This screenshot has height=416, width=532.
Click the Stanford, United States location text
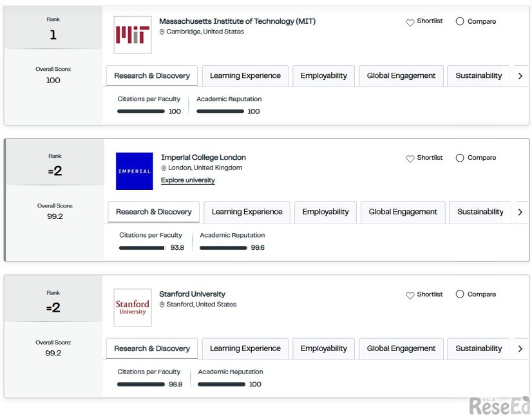tap(201, 305)
